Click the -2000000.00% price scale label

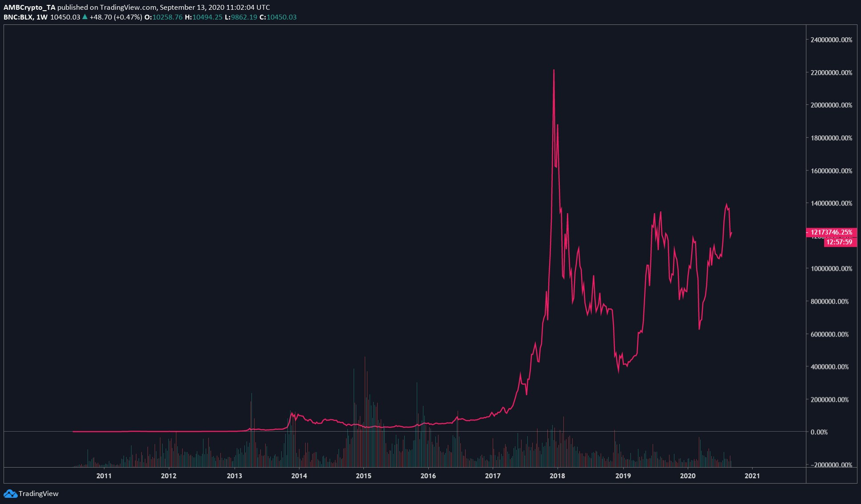831,465
